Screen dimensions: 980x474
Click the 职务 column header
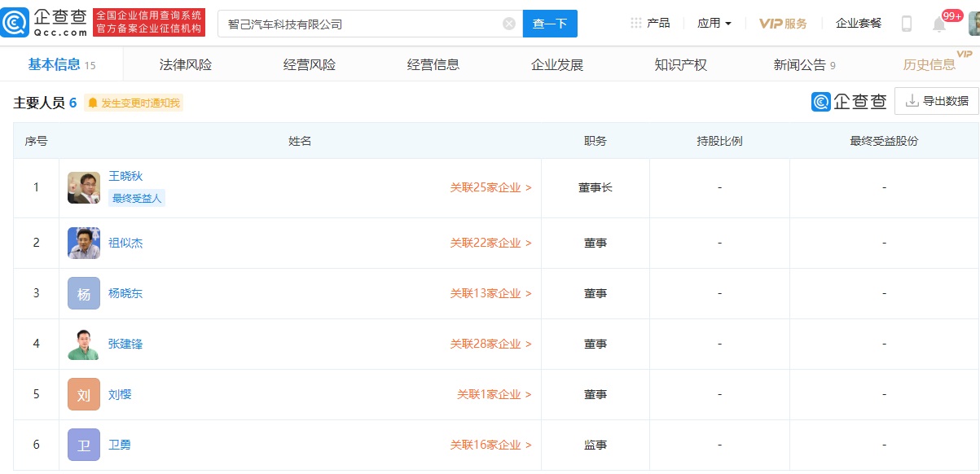[595, 141]
